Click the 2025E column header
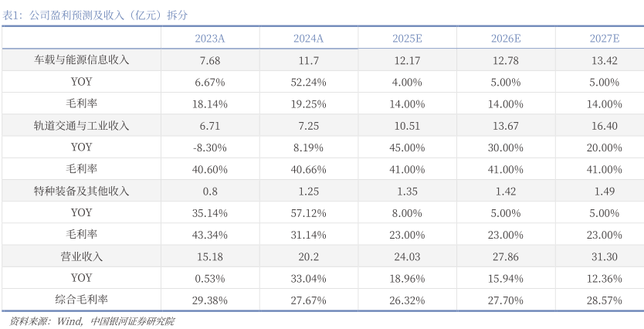 [x=407, y=39]
